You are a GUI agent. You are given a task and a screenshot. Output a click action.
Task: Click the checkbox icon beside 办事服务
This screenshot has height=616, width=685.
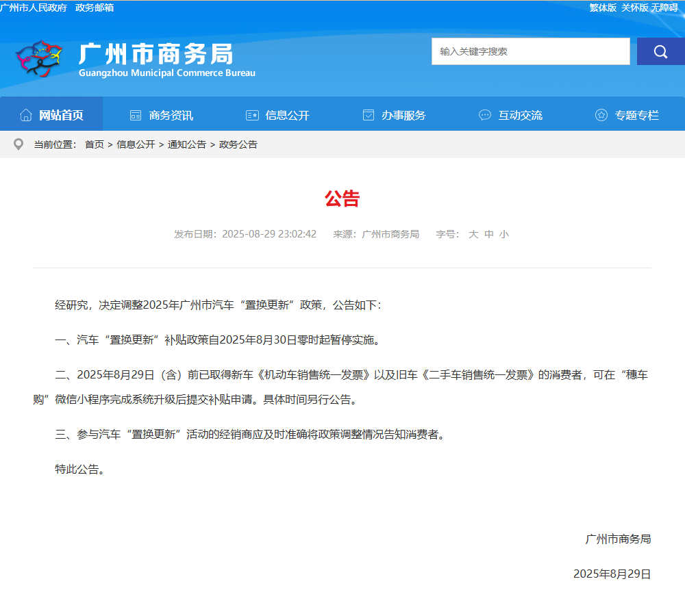point(369,115)
